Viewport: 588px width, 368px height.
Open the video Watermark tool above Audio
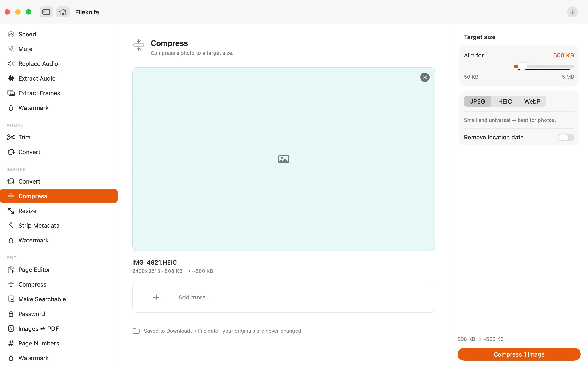(x=59, y=108)
